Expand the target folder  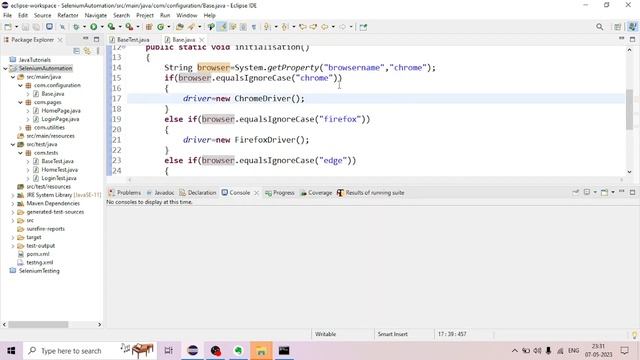pos(13,238)
